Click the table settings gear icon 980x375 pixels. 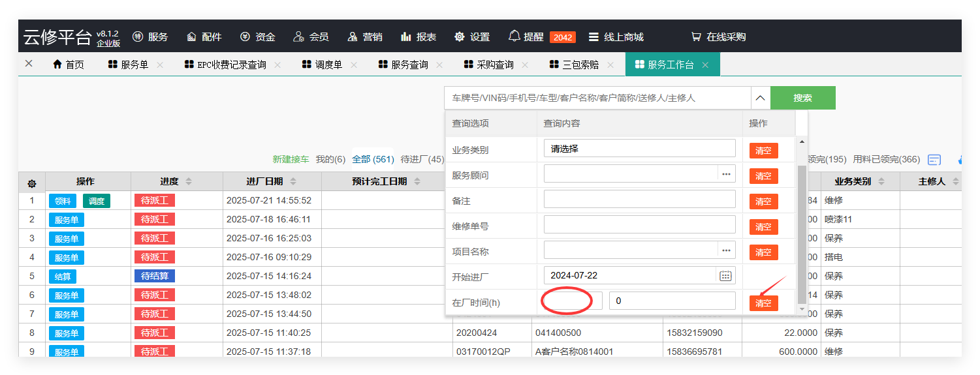point(31,183)
